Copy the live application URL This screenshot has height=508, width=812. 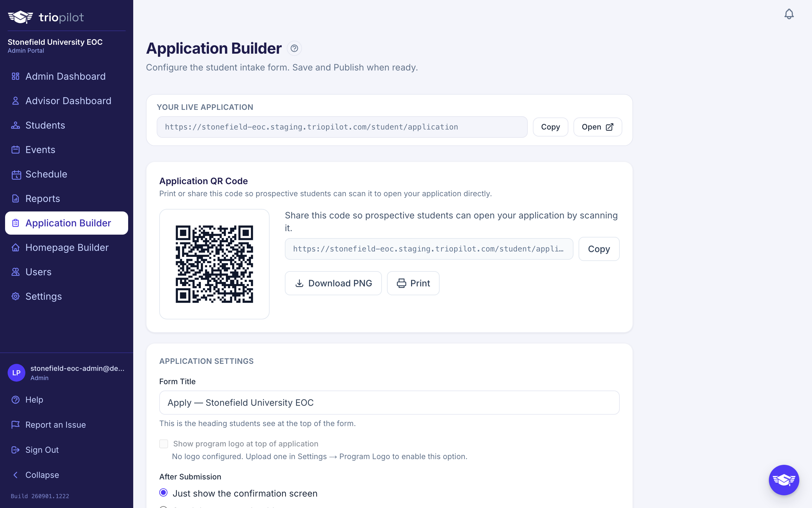(x=550, y=127)
